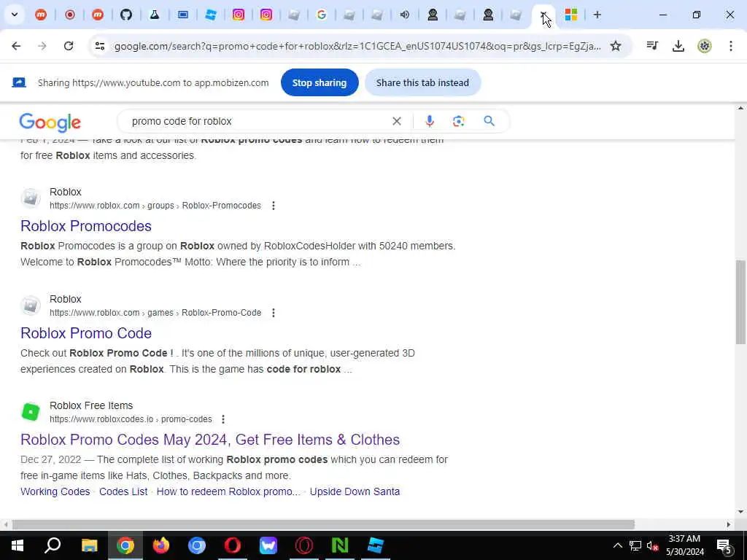Viewport: 747px width, 560px height.
Task: Click Share this tab instead
Action: point(422,82)
